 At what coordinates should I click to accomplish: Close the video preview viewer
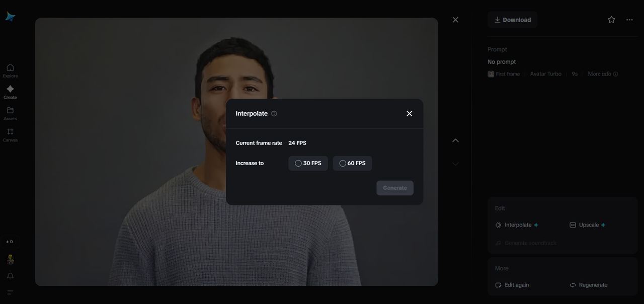455,20
